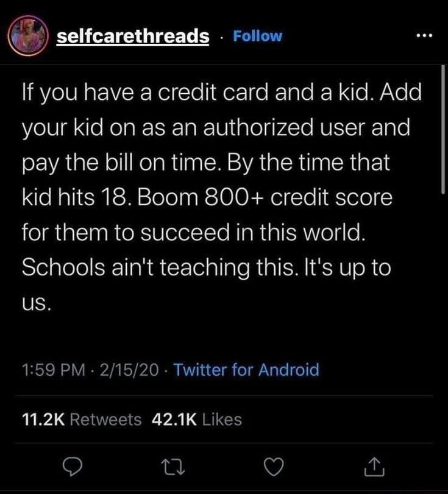Open the 42.1K Likes list

tap(195, 419)
